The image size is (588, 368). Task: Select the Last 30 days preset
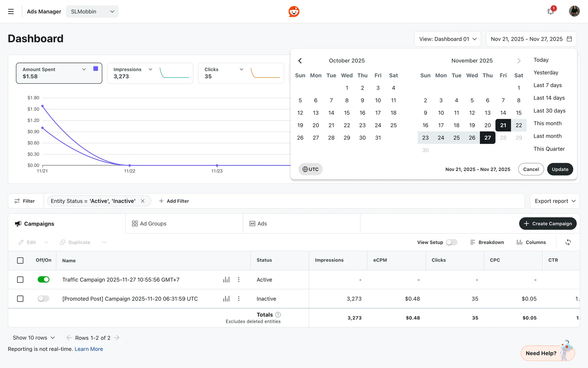click(x=549, y=111)
